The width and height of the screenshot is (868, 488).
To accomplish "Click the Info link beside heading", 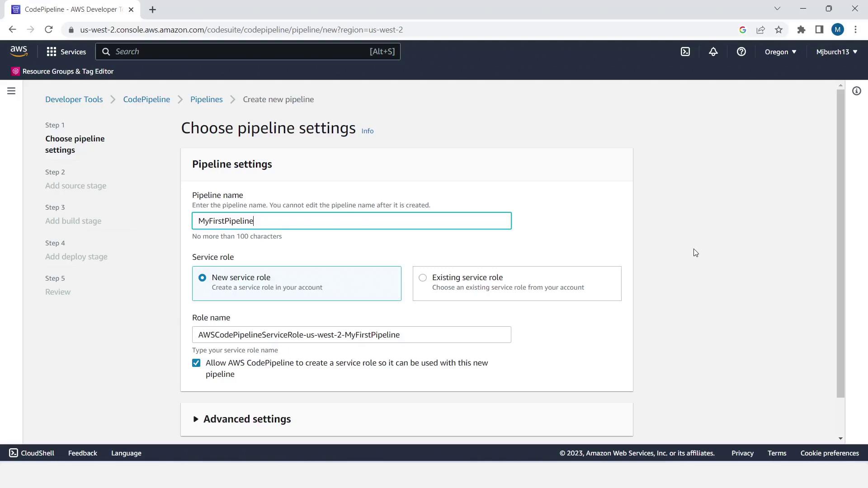I will pos(367,131).
